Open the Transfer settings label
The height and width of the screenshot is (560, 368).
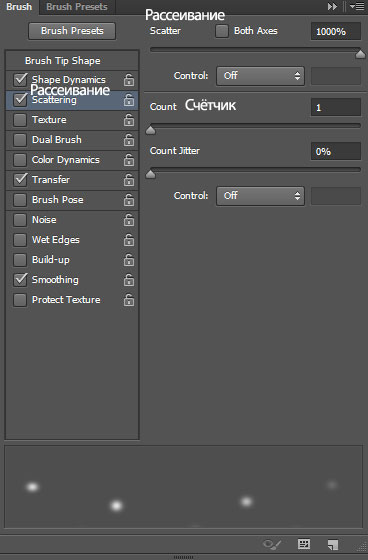pyautogui.click(x=51, y=180)
